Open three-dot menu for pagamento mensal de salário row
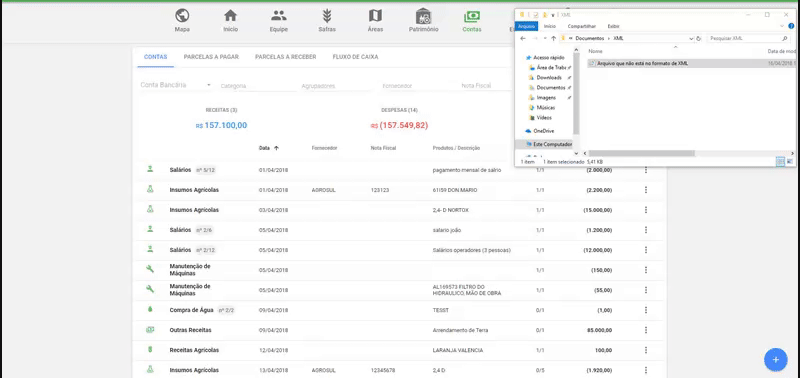 click(646, 170)
